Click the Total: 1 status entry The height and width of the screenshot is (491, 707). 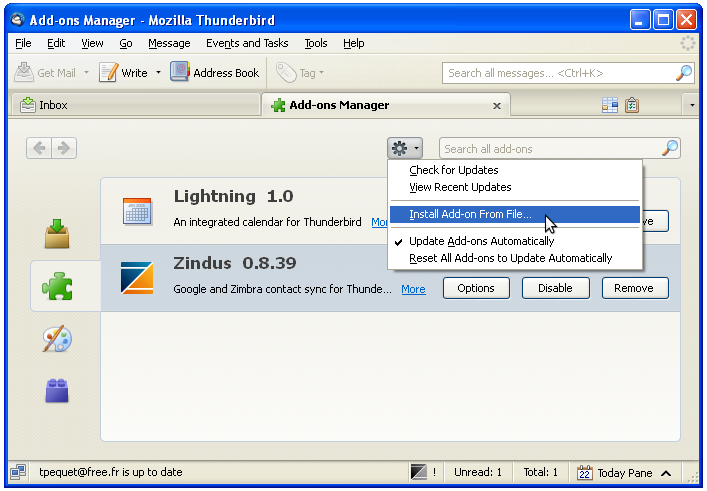tap(541, 472)
